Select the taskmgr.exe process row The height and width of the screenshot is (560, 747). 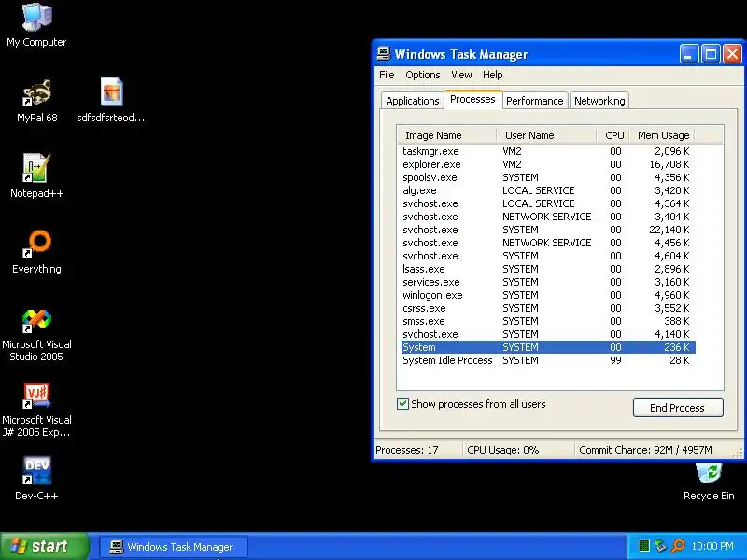tap(546, 151)
